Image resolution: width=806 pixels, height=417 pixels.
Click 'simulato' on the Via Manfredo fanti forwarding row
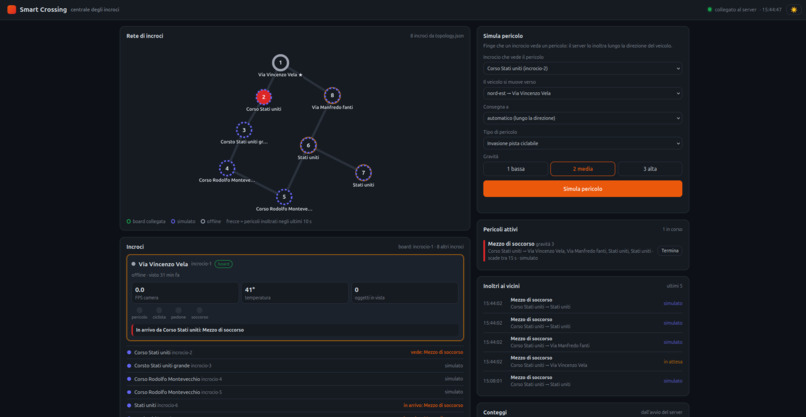(x=673, y=342)
